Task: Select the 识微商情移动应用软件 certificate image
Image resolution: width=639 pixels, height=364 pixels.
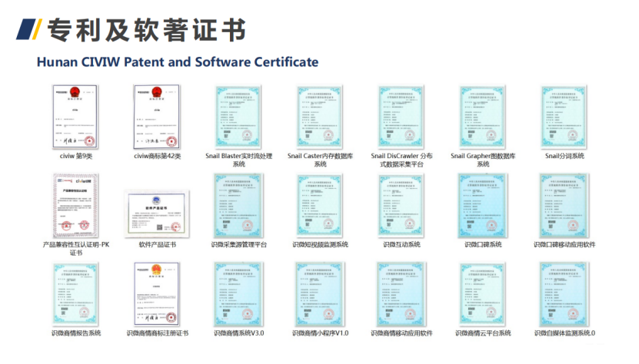Action: pyautogui.click(x=401, y=294)
